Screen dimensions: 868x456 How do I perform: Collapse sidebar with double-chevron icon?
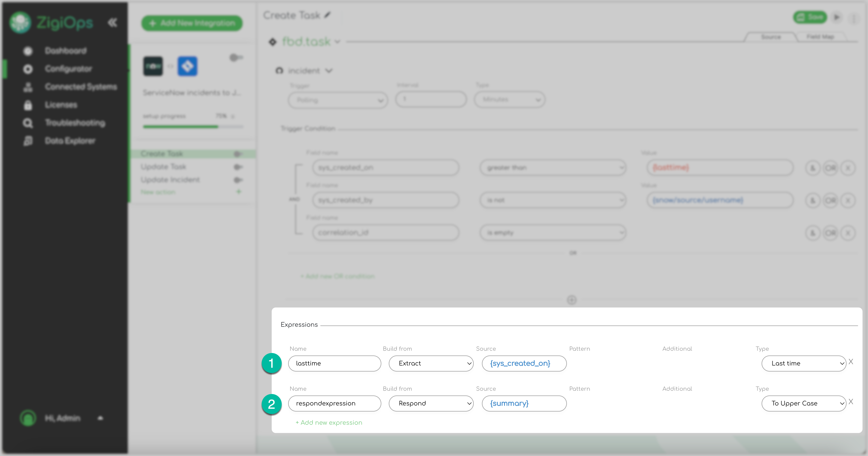click(x=113, y=22)
